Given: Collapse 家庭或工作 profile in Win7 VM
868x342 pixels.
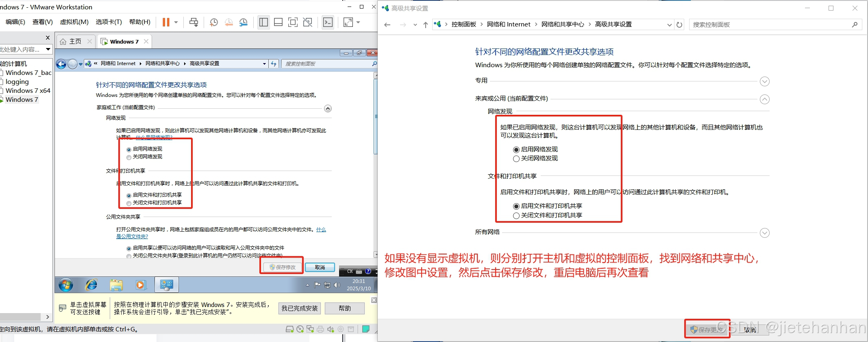Looking at the screenshot, I should click(328, 108).
